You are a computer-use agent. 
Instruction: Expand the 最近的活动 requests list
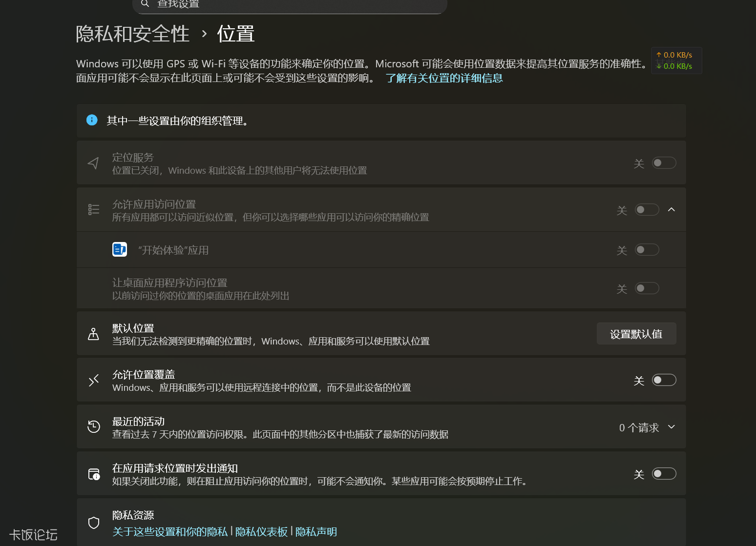tap(671, 426)
